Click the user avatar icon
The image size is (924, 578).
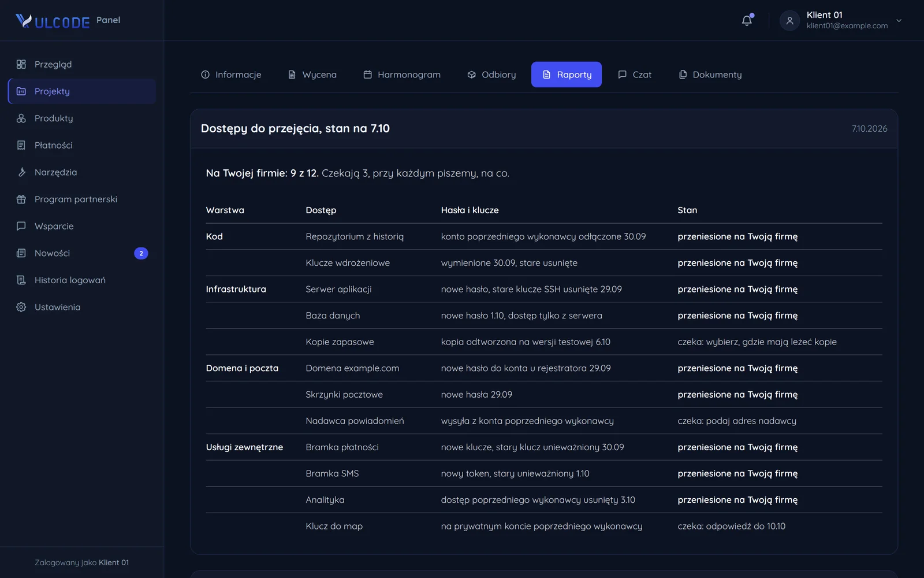(789, 21)
